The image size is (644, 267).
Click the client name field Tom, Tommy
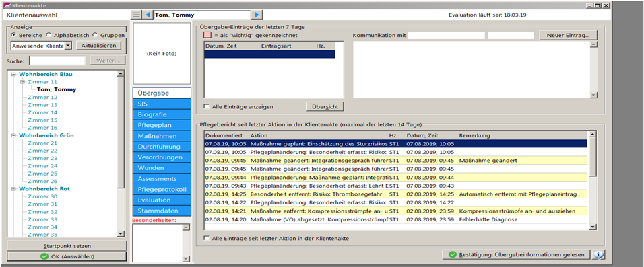[x=201, y=15]
